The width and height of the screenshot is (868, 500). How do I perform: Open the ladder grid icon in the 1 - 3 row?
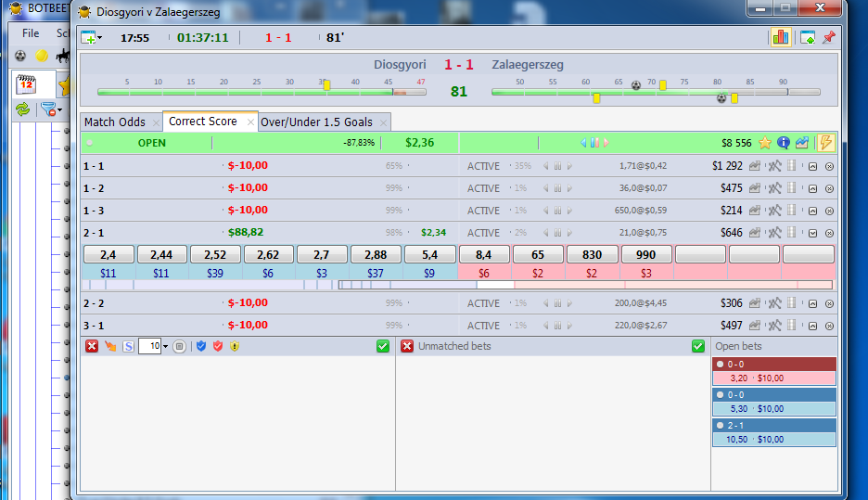[792, 211]
